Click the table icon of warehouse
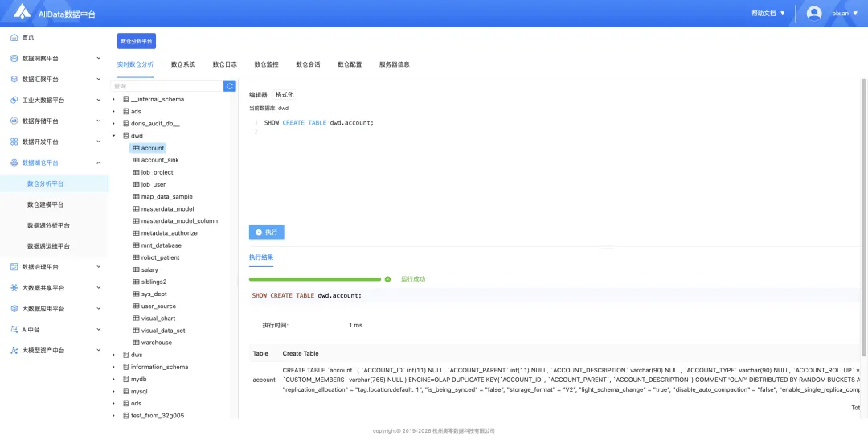This screenshot has width=868, height=440. pos(136,343)
